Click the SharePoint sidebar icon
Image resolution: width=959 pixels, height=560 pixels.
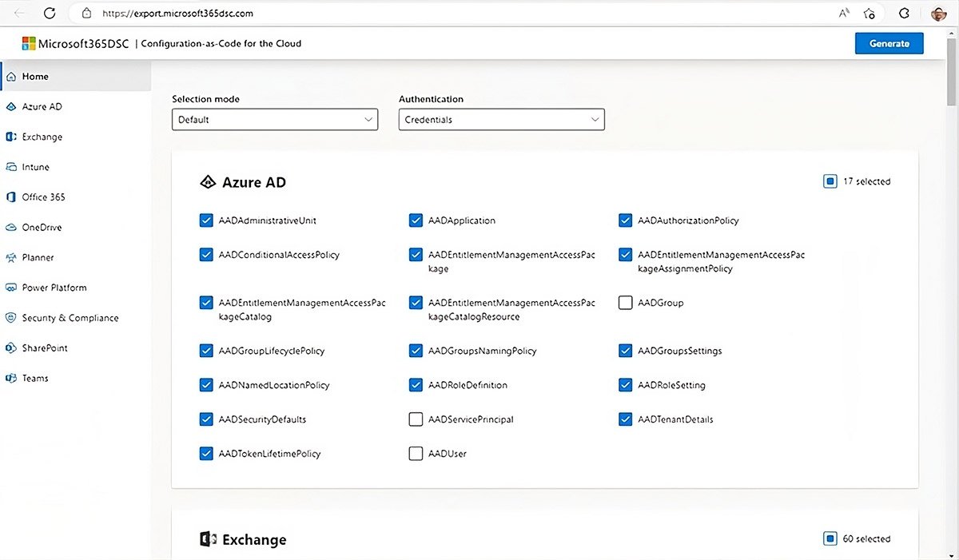(11, 348)
